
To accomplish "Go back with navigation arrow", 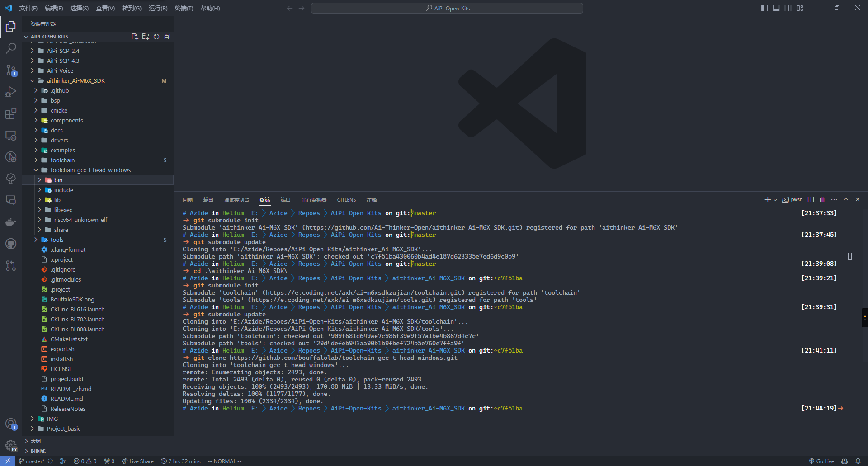I will tap(290, 8).
